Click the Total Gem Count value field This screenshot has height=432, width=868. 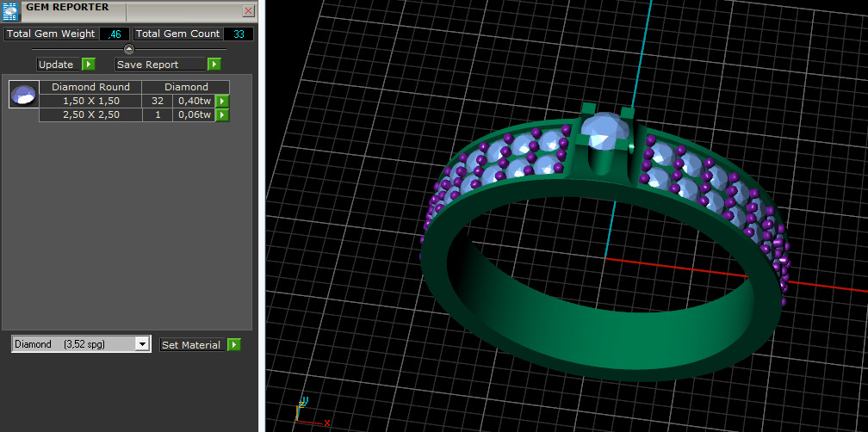[239, 34]
